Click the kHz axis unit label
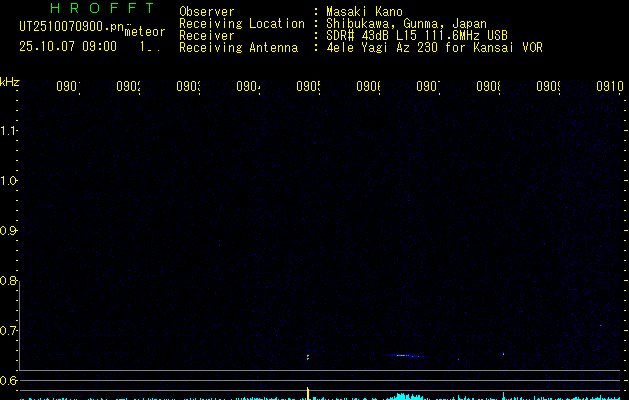This screenshot has height=400, width=629. click(x=10, y=81)
